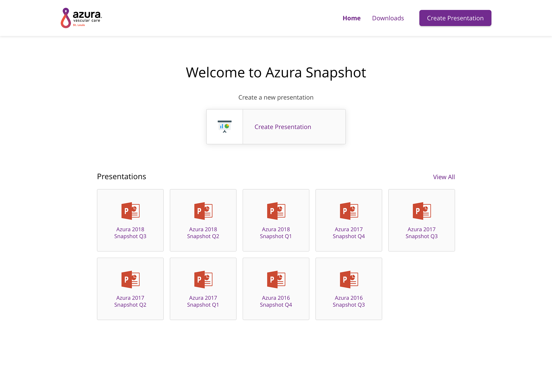Open the Azura 2017 Snapshot Q1 title
This screenshot has height=392, width=552.
(x=203, y=301)
